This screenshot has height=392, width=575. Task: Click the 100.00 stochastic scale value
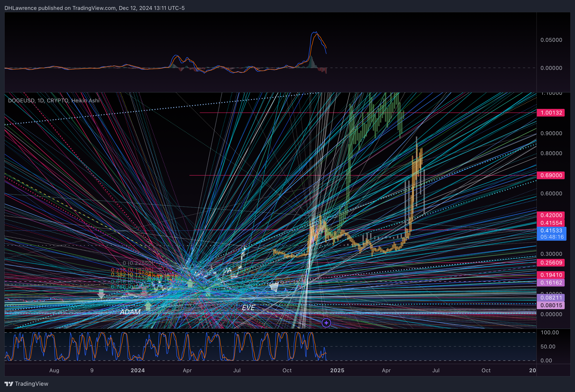(549, 332)
